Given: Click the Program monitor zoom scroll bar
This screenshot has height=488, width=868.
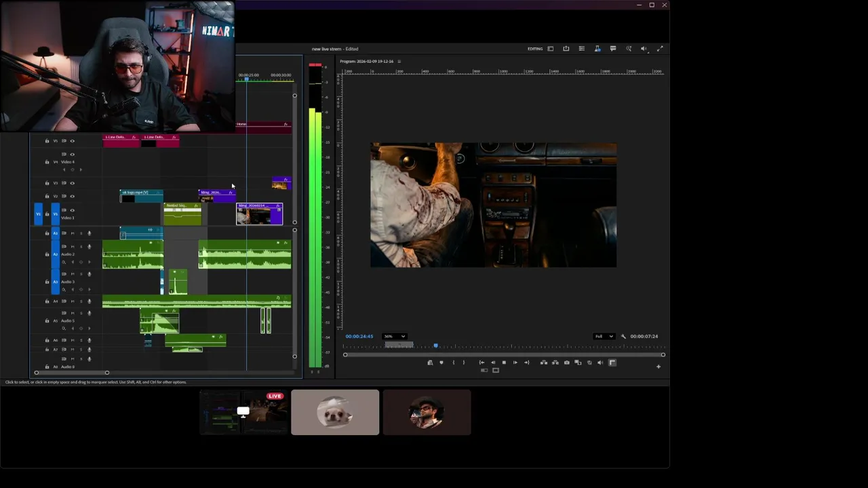Looking at the screenshot, I should (504, 354).
